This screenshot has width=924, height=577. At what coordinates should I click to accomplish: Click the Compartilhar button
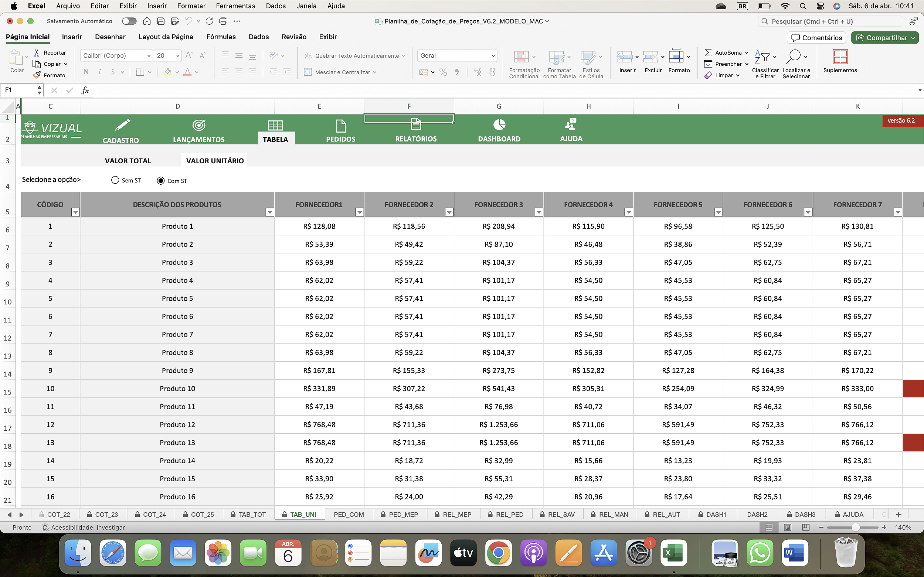tap(884, 37)
